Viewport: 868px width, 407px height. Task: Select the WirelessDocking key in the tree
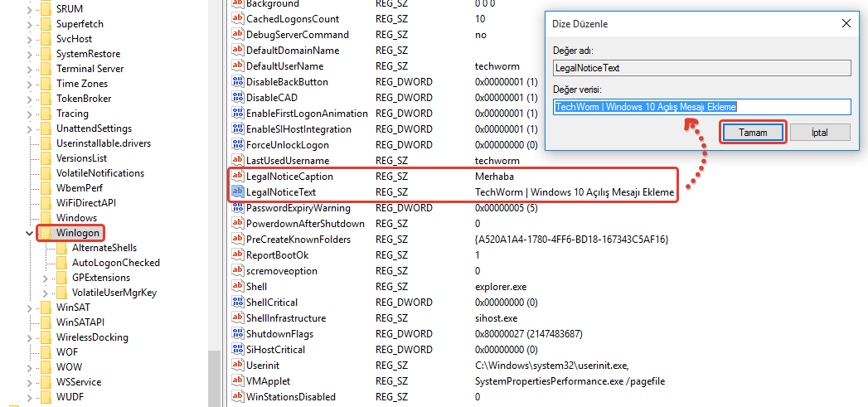pyautogui.click(x=92, y=337)
